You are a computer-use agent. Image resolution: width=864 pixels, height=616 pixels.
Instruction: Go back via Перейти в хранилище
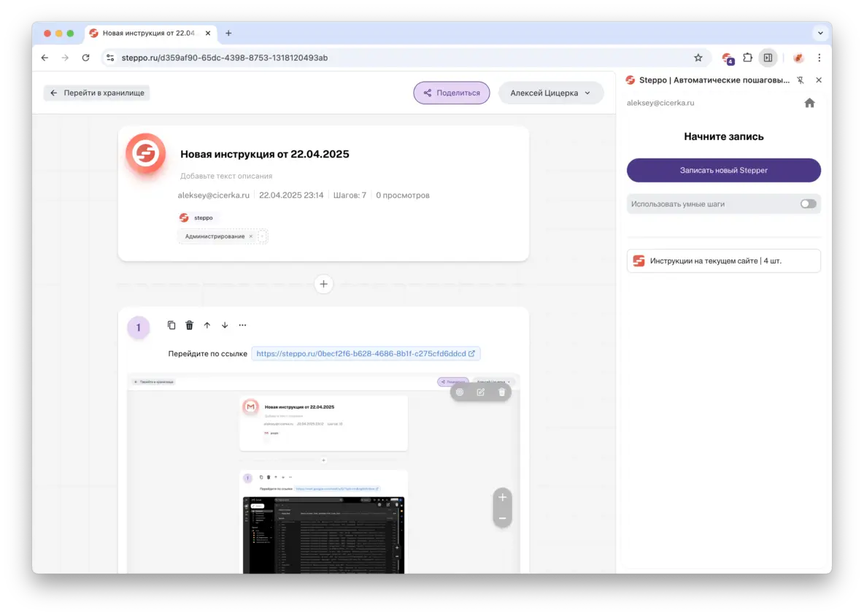click(97, 93)
